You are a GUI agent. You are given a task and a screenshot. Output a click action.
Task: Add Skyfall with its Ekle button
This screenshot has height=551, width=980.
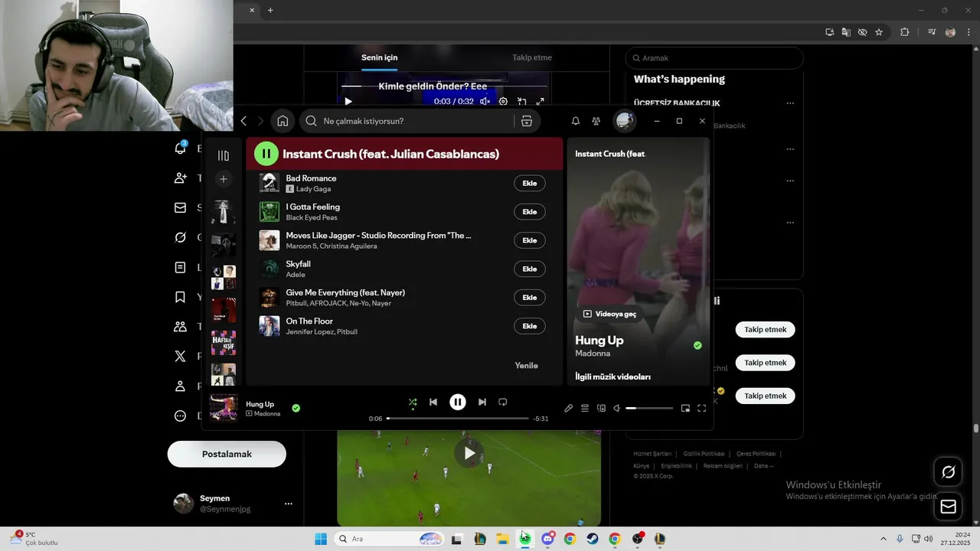coord(530,269)
